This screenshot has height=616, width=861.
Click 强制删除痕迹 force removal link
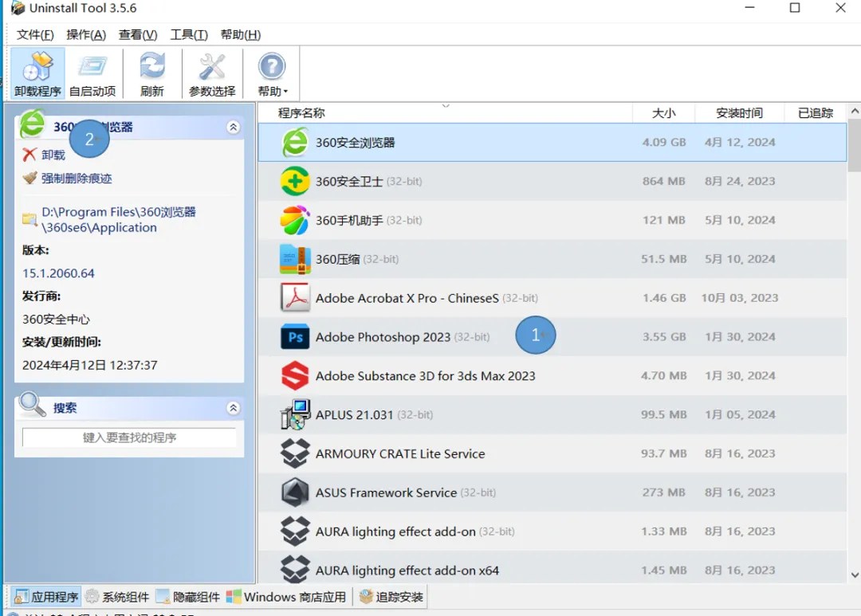pos(77,179)
